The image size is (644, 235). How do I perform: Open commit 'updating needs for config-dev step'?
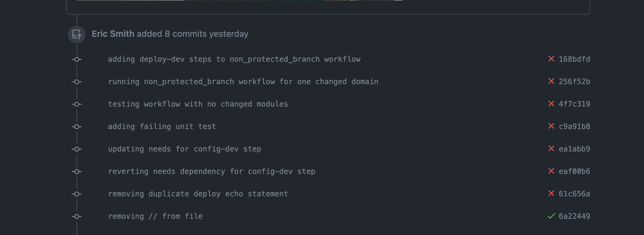pyautogui.click(x=185, y=149)
